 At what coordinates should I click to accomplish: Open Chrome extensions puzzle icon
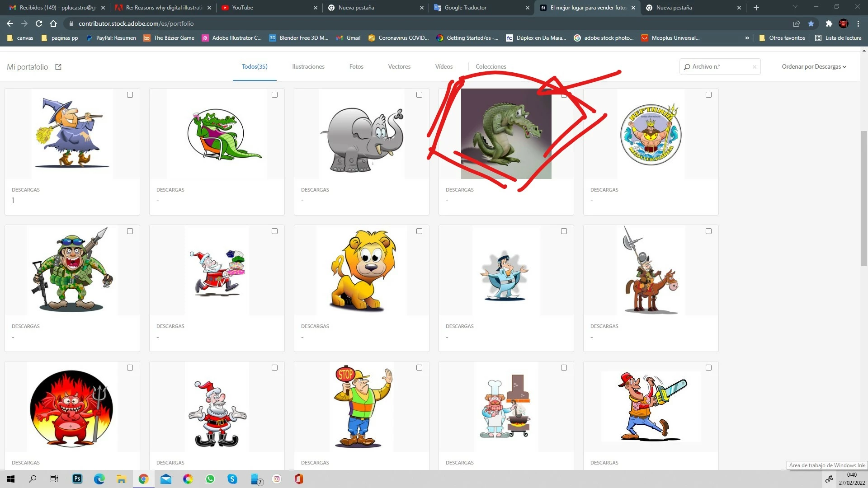point(829,23)
